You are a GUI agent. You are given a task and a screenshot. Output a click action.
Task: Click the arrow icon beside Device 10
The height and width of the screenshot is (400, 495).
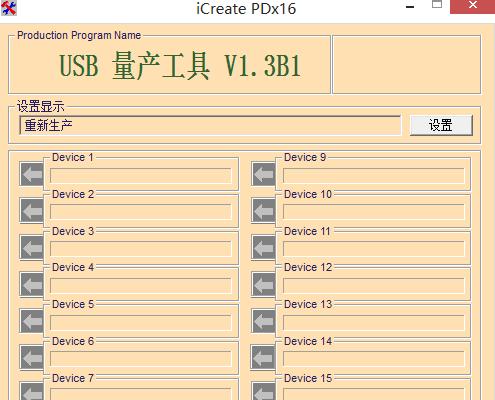(x=263, y=211)
